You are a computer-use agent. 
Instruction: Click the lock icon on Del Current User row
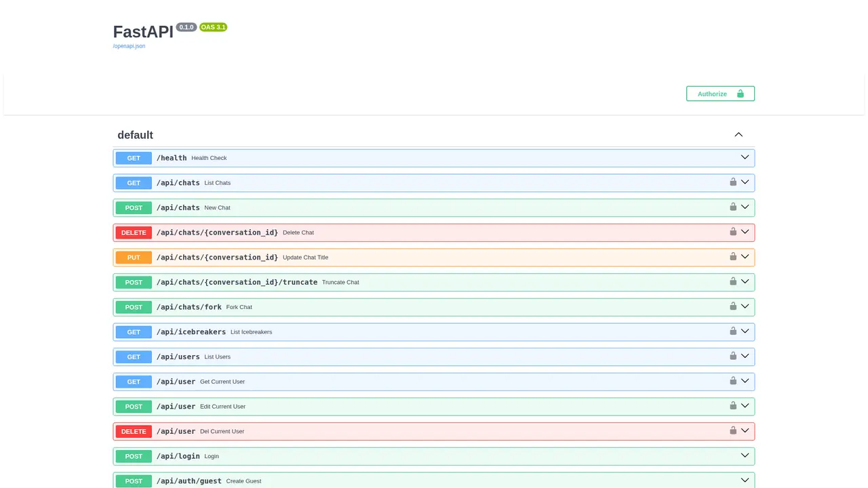(x=733, y=430)
